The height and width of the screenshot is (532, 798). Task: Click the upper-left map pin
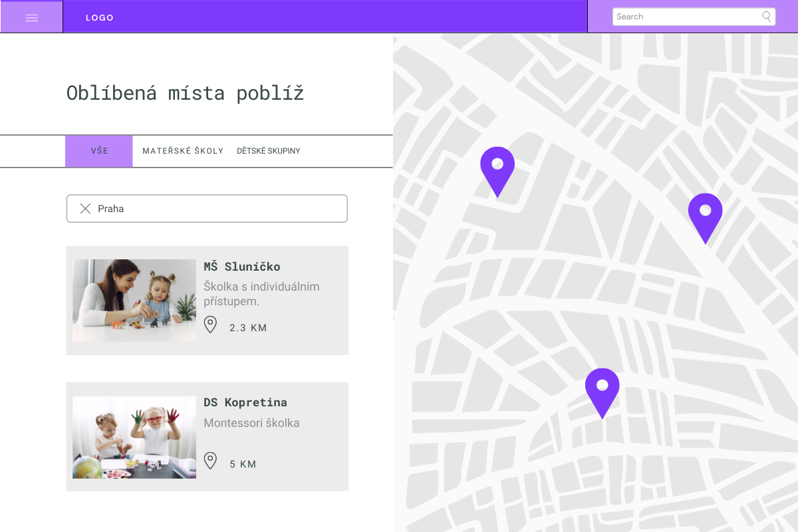497,167
